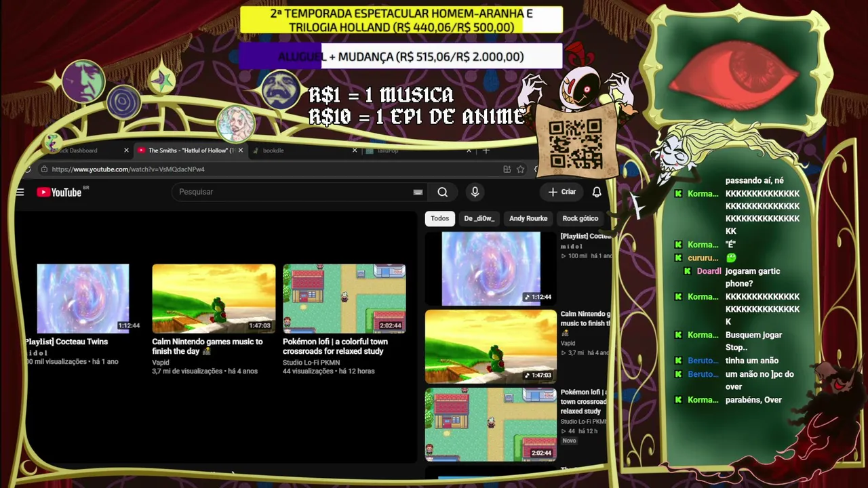Switch to The Smiths Hatful of Hollow tab

(190, 150)
